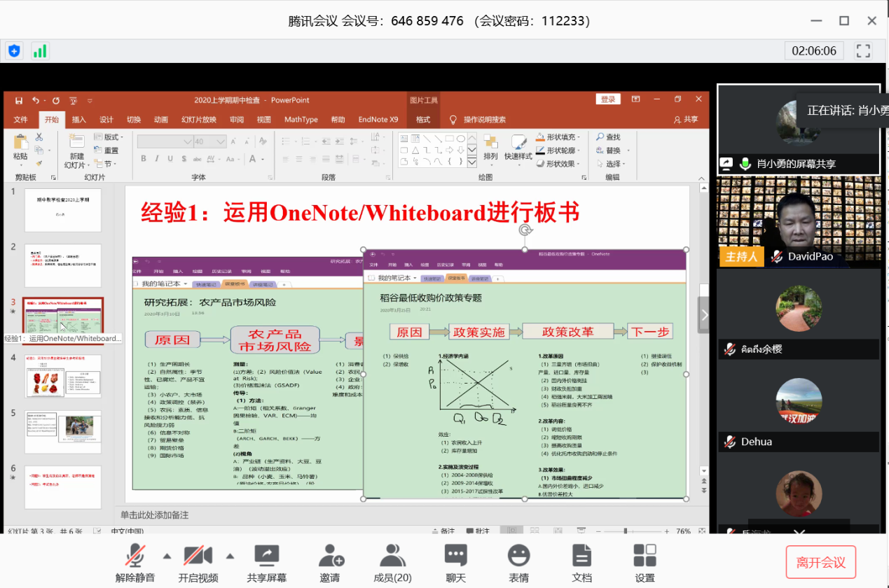889x588 pixels.
Task: Open the 聊天 chat window
Action: pyautogui.click(x=456, y=564)
